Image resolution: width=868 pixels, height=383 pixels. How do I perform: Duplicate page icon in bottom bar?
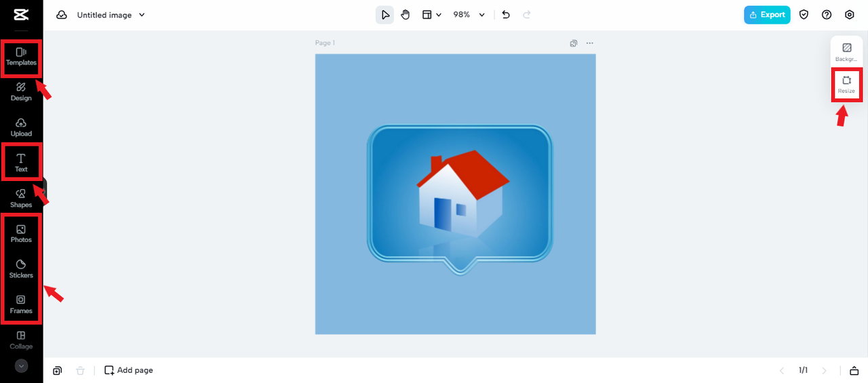[x=58, y=370]
